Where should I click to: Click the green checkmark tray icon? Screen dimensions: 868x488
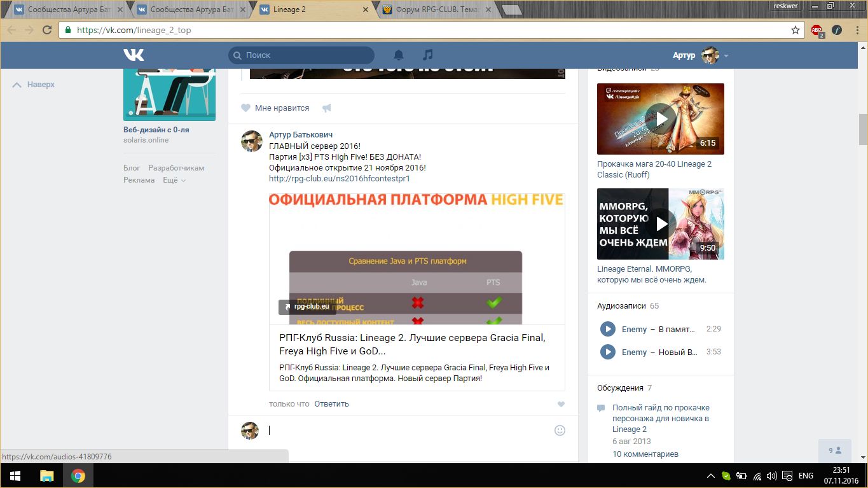(x=726, y=476)
